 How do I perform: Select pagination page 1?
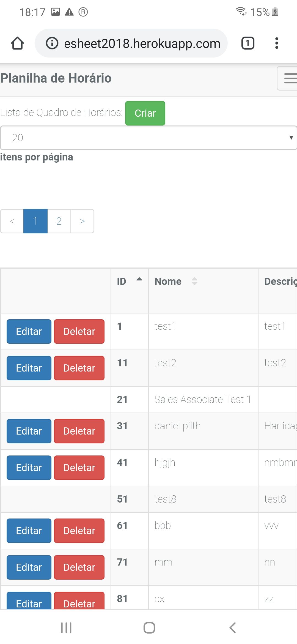(35, 221)
